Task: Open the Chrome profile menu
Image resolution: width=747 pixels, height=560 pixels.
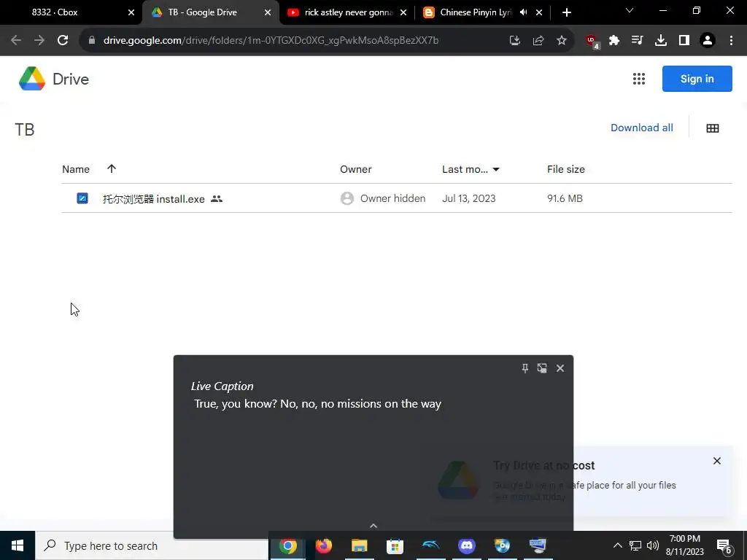Action: click(708, 41)
